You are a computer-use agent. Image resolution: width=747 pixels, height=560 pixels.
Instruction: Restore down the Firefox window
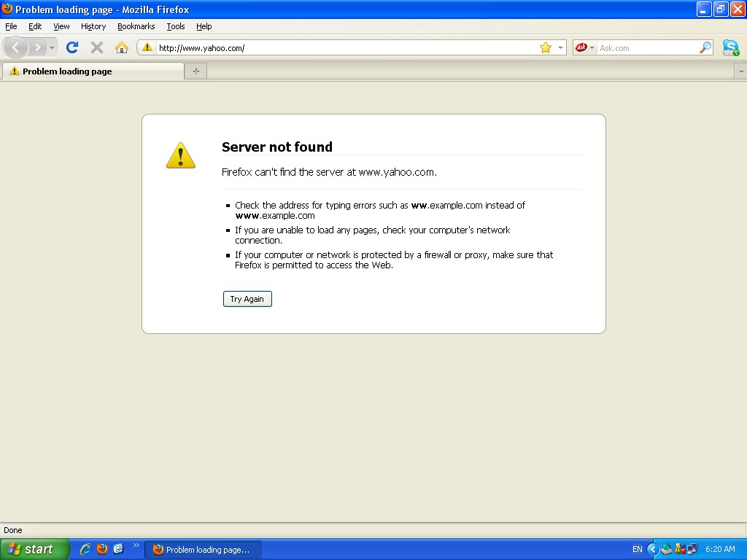coord(720,9)
